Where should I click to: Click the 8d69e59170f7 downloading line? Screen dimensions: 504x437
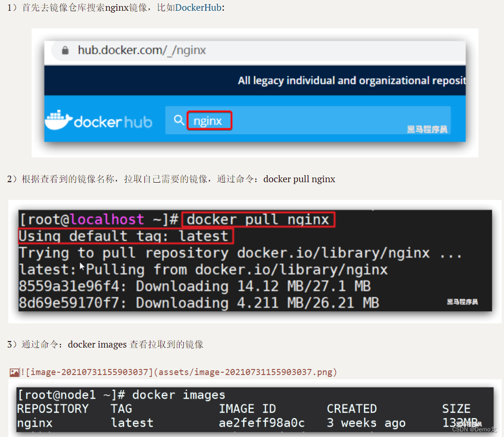click(x=199, y=303)
